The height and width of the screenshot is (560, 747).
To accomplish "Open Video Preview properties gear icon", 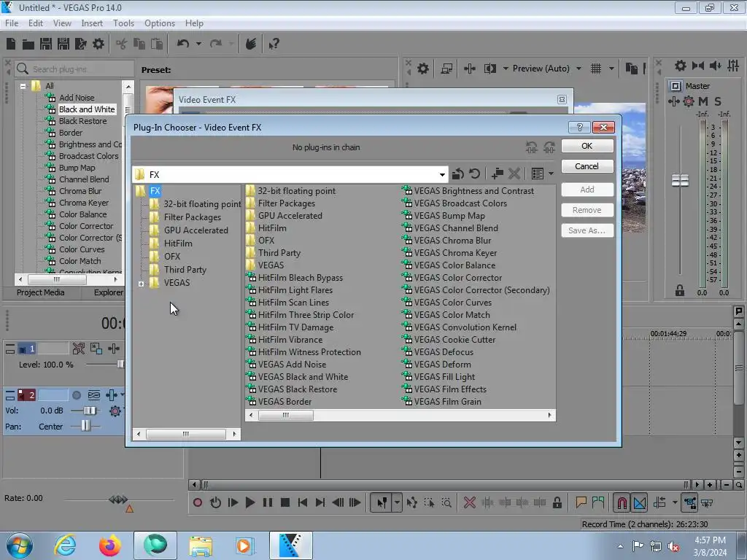I will coord(422,69).
